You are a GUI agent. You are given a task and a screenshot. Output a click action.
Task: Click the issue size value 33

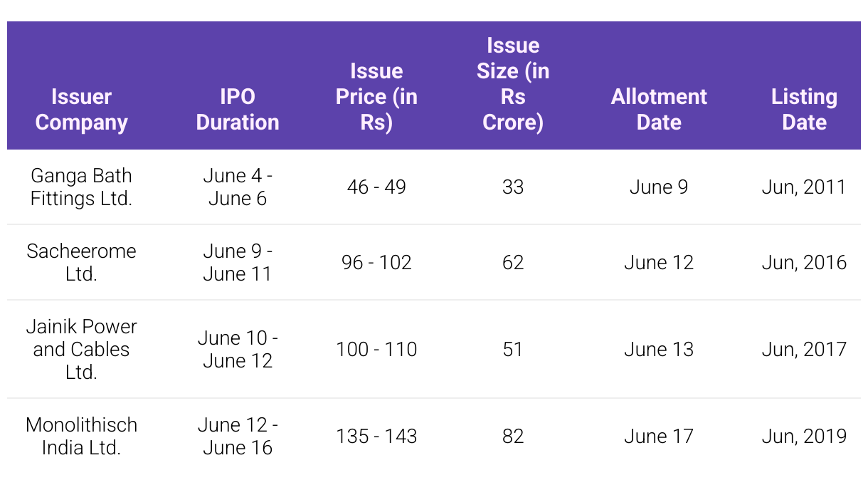(513, 187)
